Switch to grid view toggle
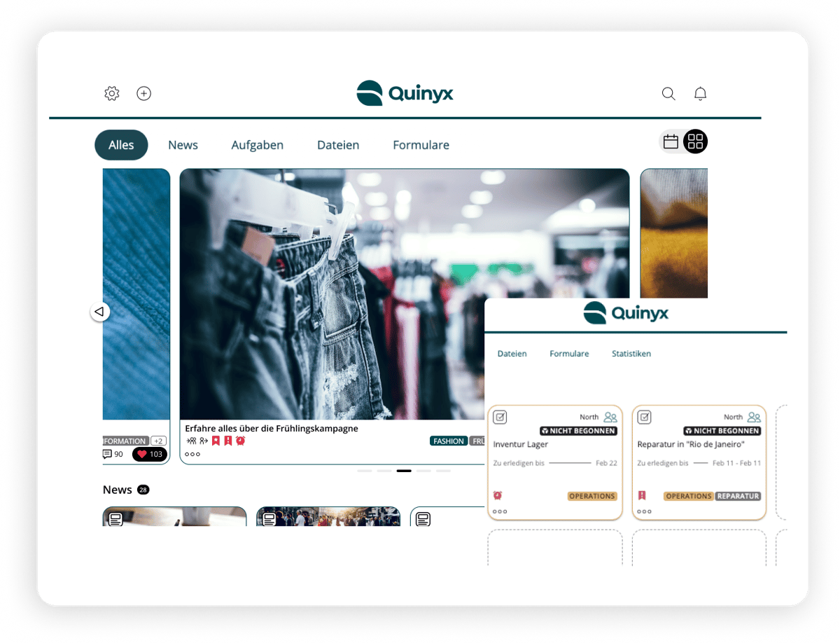Viewport: 840px width, 643px height. tap(695, 142)
